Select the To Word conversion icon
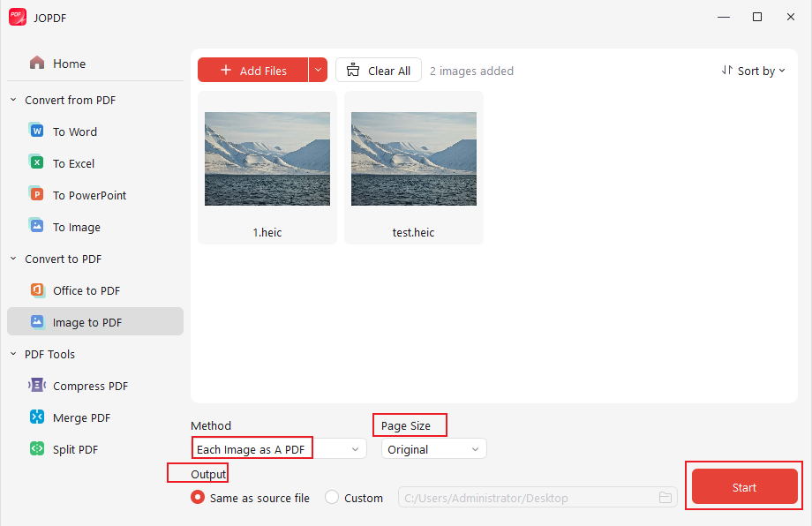This screenshot has height=526, width=812. click(36, 131)
